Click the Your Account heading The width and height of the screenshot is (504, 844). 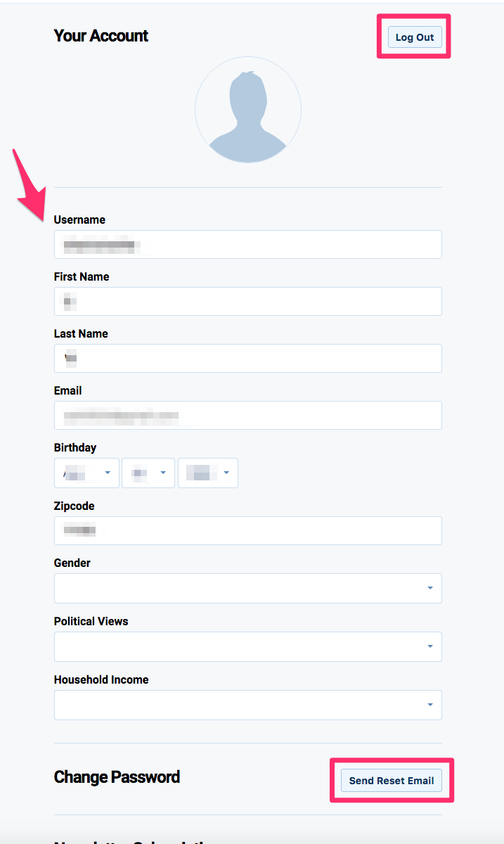pos(101,36)
